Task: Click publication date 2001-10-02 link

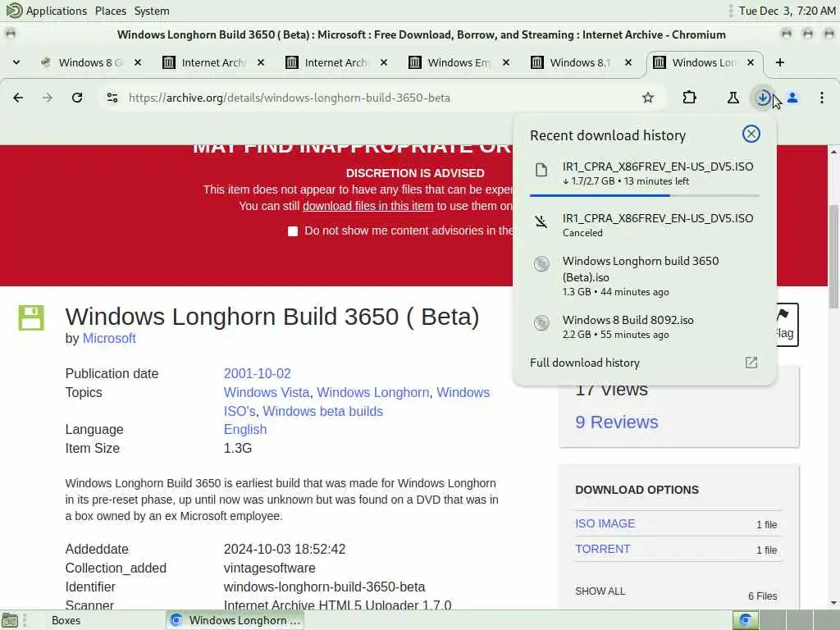Action: pos(257,373)
